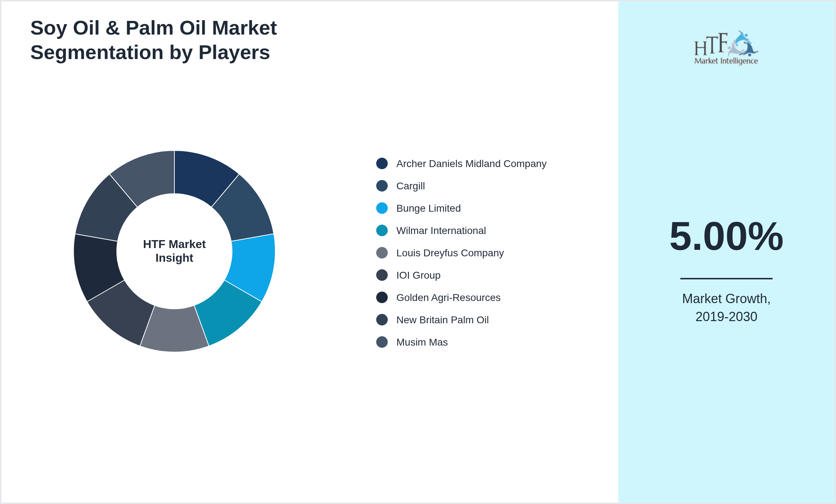Click the Musim Mas legend dot
This screenshot has height=504, width=836.
click(x=382, y=342)
